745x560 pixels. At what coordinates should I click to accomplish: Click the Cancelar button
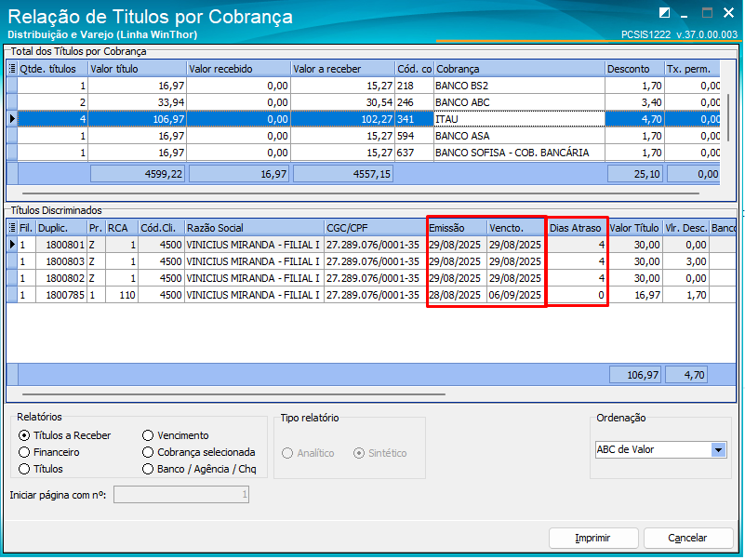point(688,538)
